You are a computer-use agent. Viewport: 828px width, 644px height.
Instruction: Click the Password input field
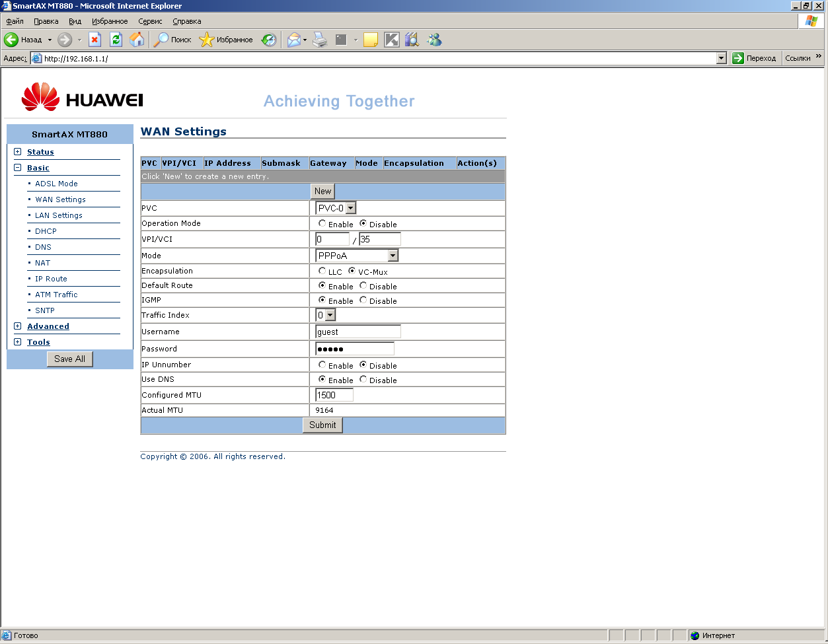coord(355,349)
